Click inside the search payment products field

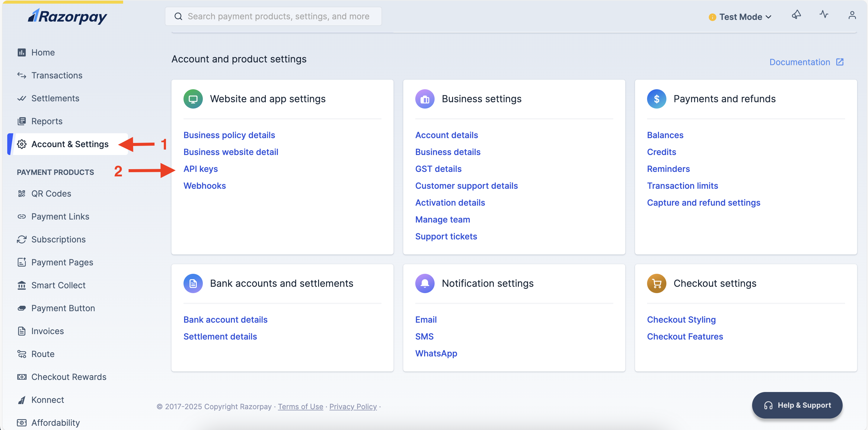[273, 16]
